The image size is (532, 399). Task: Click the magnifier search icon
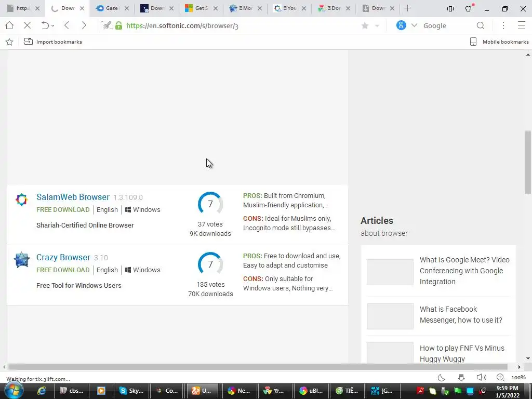[481, 25]
